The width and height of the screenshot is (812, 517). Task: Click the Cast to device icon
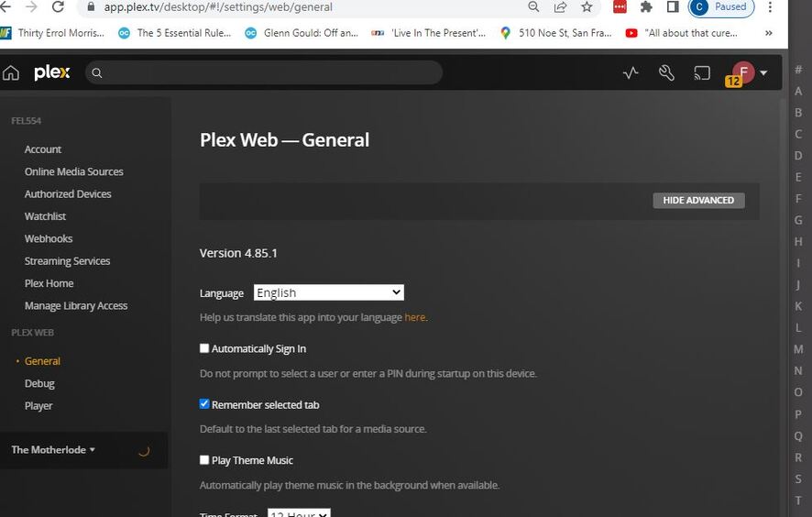click(x=702, y=73)
